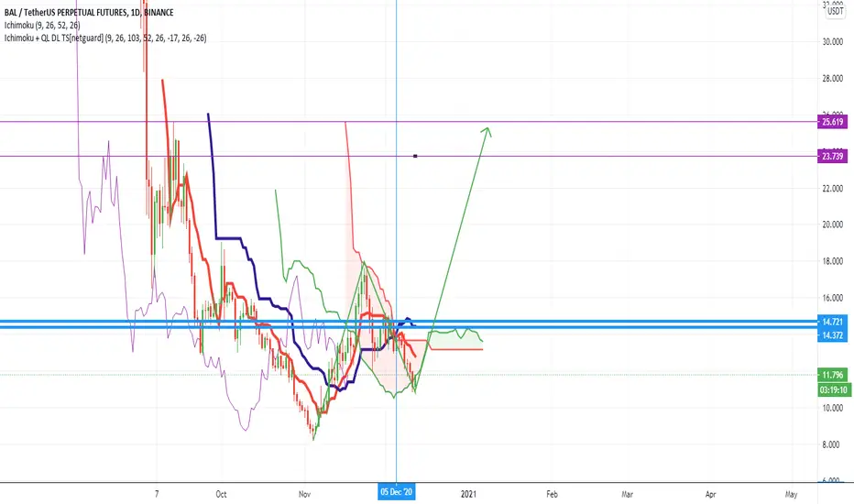The image size is (854, 504).
Task: Click the 8.000 price axis value
Action: [x=832, y=444]
